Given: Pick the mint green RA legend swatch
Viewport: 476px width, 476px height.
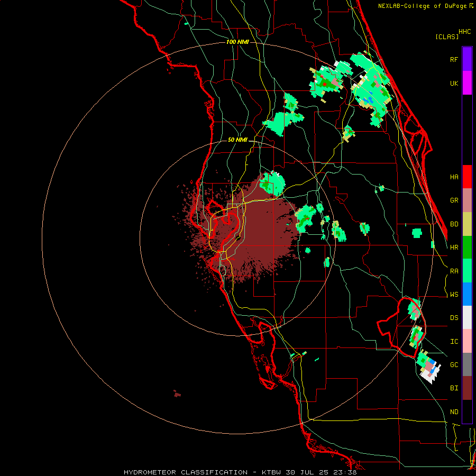Looking at the screenshot, I should click(467, 271).
